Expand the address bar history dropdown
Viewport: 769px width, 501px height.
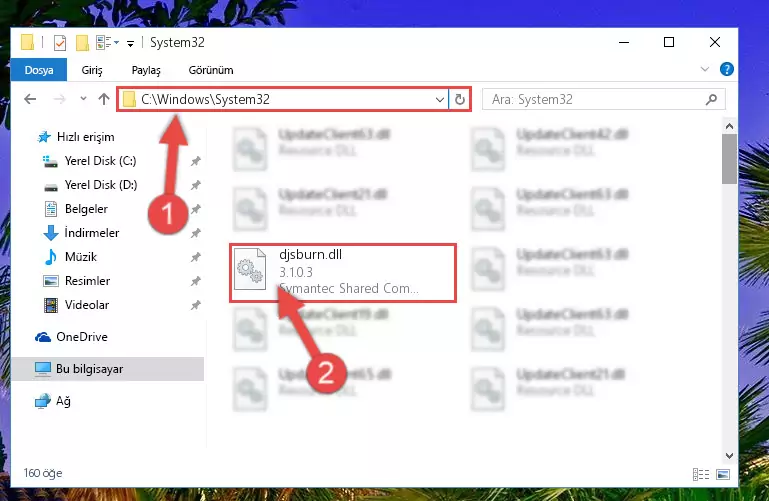tap(439, 100)
